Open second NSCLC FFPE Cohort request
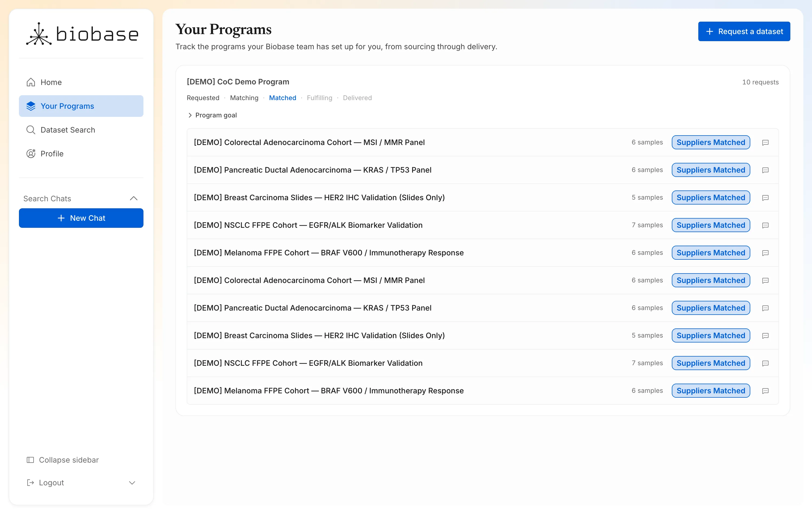This screenshot has height=514, width=812. pyautogui.click(x=483, y=363)
